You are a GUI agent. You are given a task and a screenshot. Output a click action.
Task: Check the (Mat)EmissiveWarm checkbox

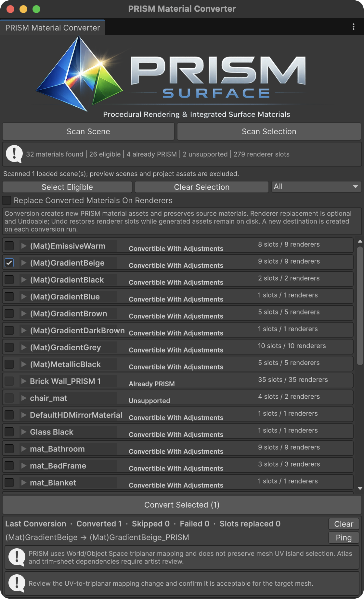click(x=9, y=246)
